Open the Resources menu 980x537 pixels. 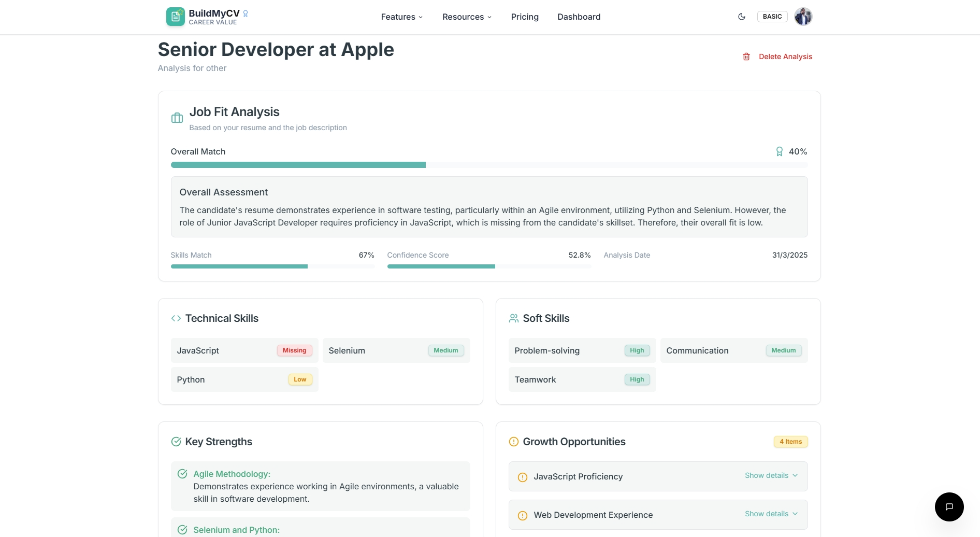coord(467,17)
